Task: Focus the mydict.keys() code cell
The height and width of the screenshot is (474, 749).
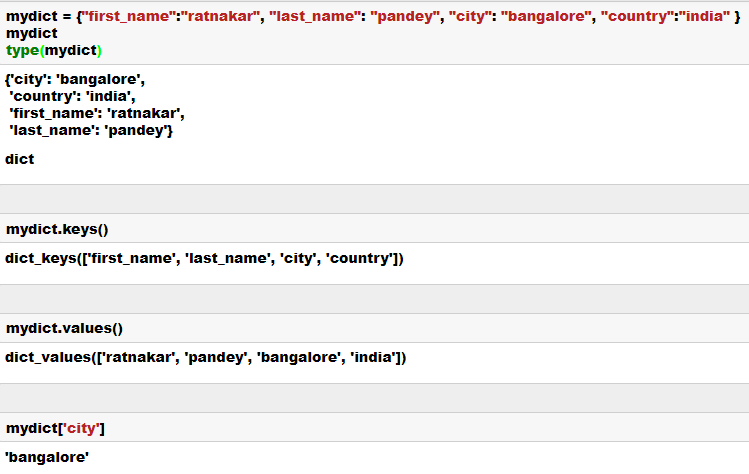Action: pos(57,228)
